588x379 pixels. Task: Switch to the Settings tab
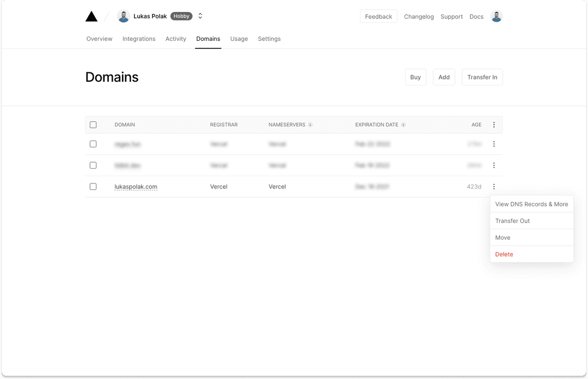point(269,39)
